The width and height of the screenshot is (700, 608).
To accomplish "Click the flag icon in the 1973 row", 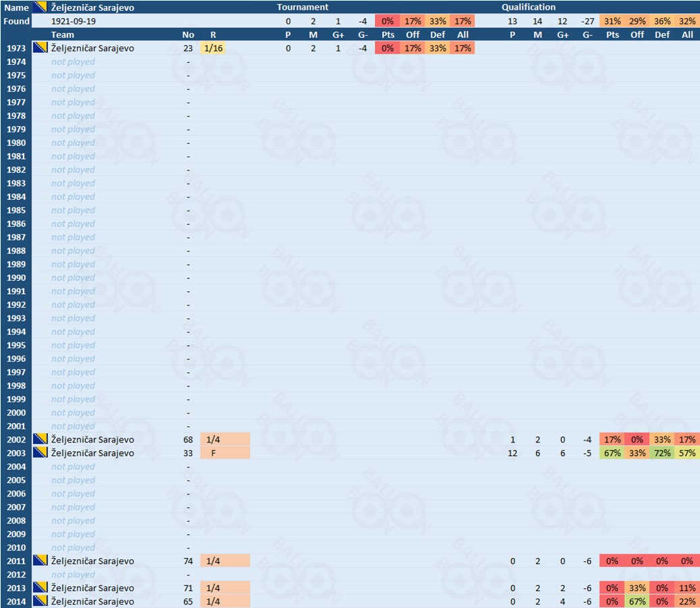I will click(x=40, y=48).
